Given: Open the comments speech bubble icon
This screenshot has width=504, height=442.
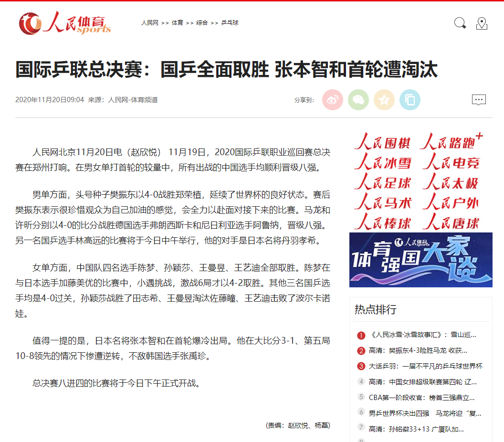Looking at the screenshot, I should [x=479, y=100].
